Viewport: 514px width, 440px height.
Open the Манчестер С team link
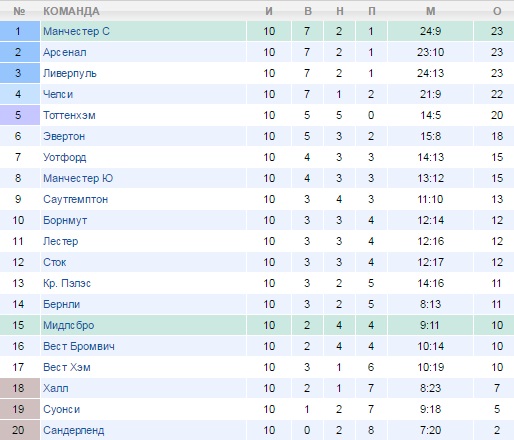pos(76,31)
